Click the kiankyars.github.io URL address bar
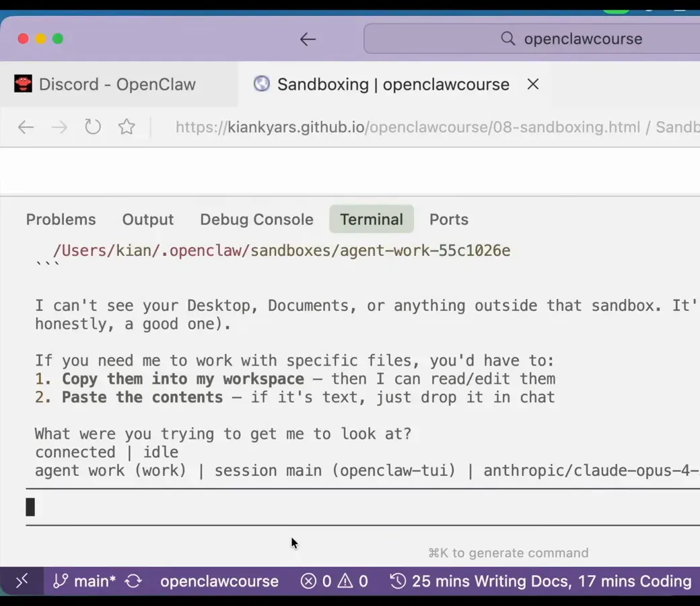700x606 pixels. click(x=438, y=127)
